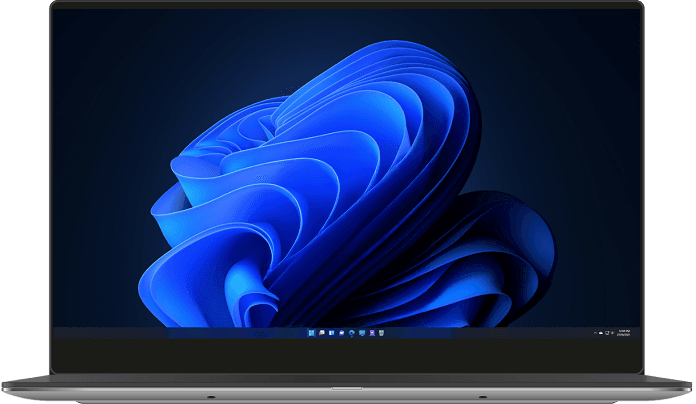This screenshot has width=696, height=404.
Task: Open the blue-and-white Widgets taskbar icon
Action: click(331, 333)
